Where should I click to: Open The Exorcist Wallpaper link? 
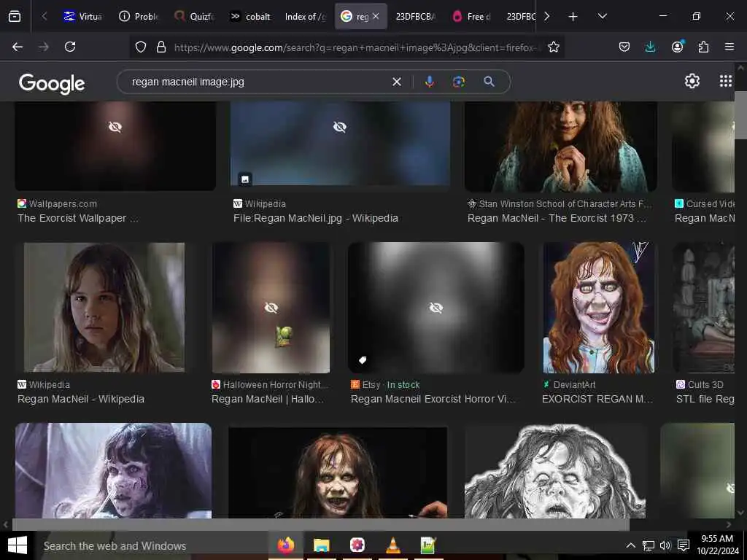tap(78, 218)
